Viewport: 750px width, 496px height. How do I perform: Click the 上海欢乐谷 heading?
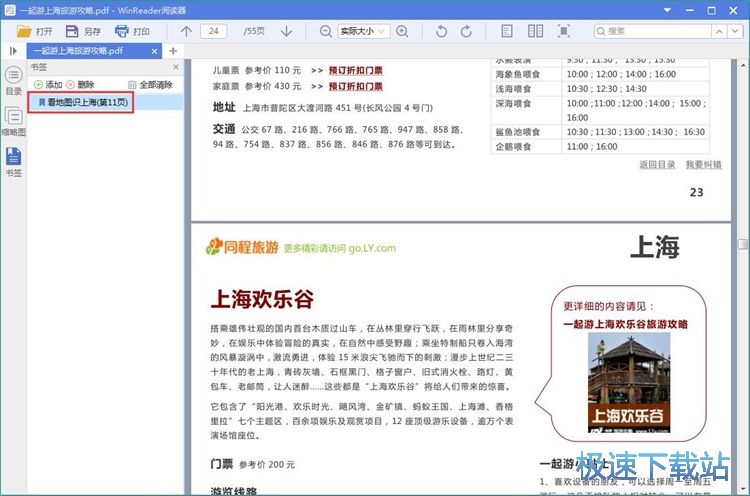coord(262,299)
